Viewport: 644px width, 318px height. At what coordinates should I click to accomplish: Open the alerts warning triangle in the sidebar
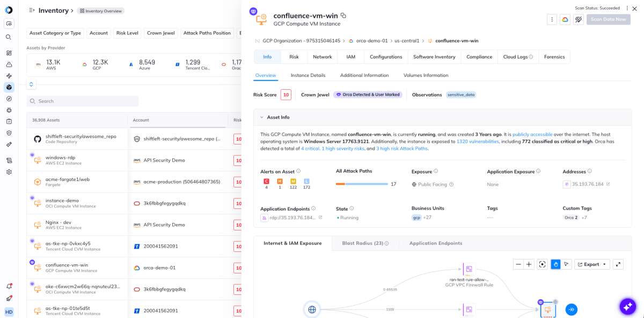[x=9, y=64]
